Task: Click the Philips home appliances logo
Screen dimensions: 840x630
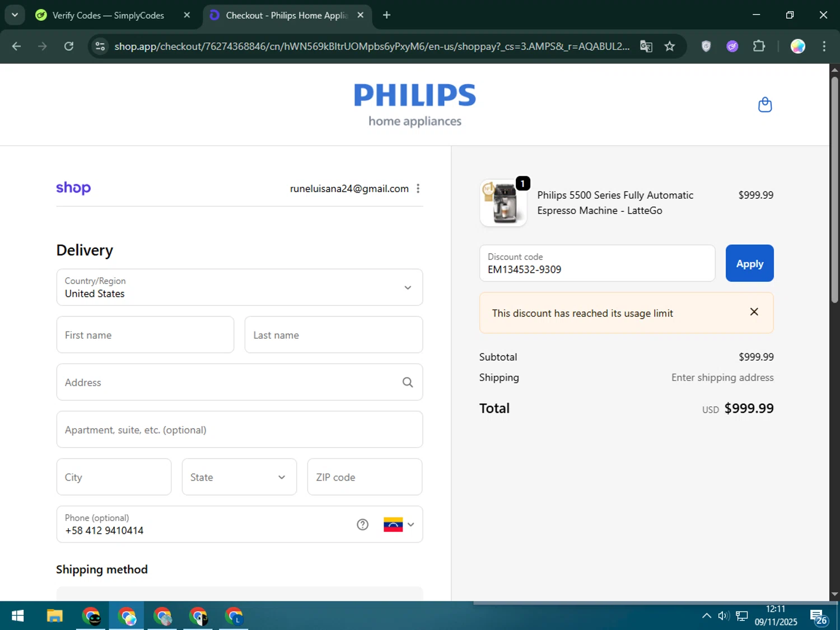Action: coord(415,105)
